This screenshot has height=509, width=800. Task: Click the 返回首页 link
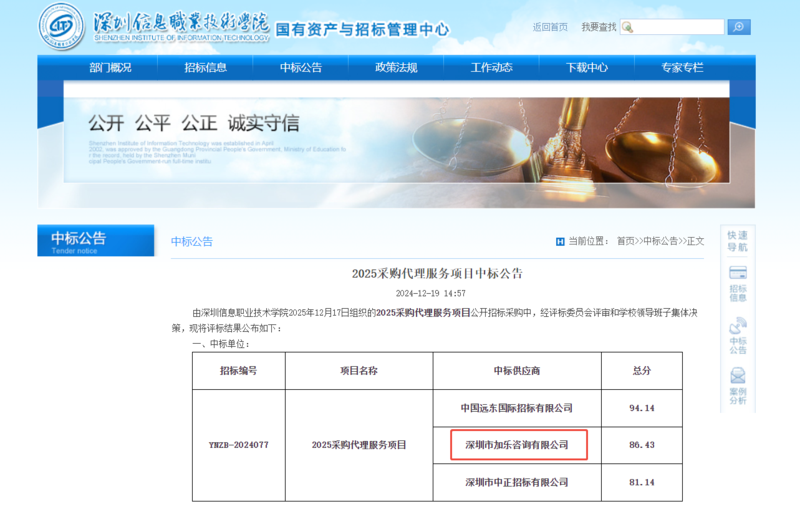coord(550,27)
